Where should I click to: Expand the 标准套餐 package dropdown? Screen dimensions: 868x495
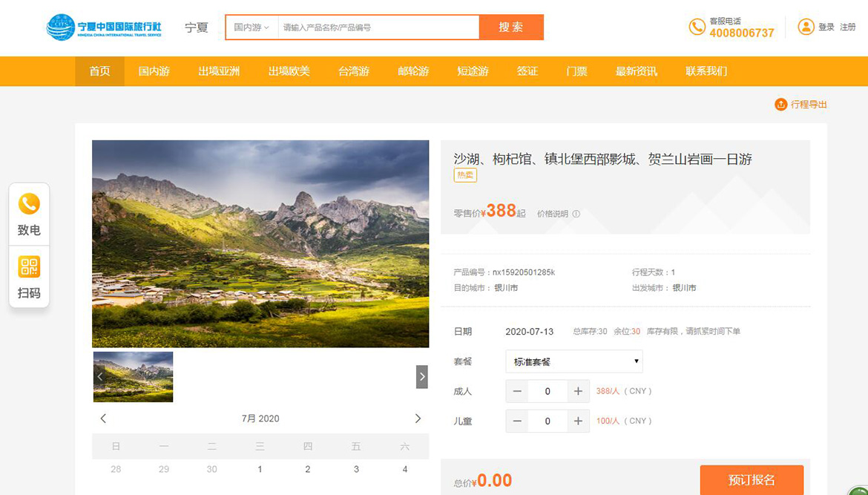pyautogui.click(x=574, y=361)
